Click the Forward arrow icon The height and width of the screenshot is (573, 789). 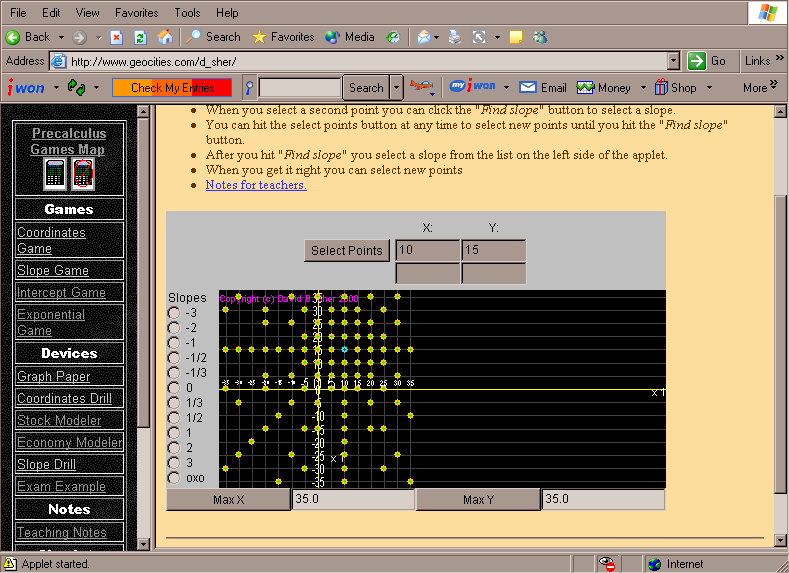pyautogui.click(x=80, y=37)
